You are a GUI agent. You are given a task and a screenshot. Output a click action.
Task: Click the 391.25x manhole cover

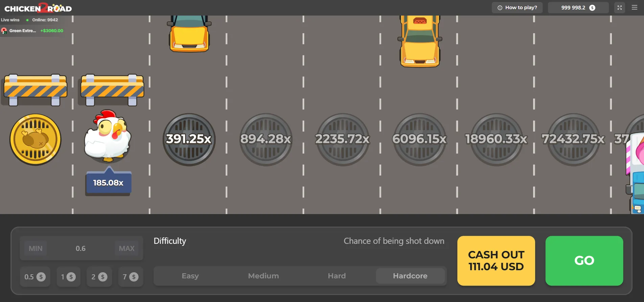pyautogui.click(x=189, y=139)
